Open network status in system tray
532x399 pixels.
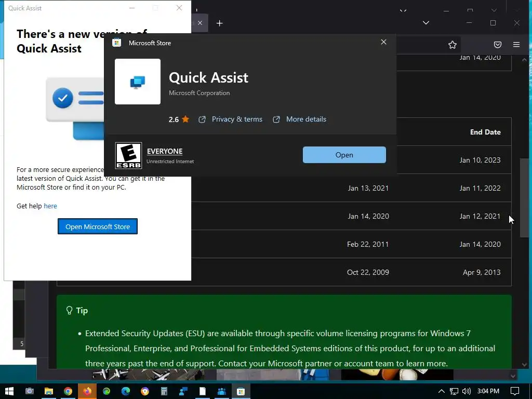(454, 391)
